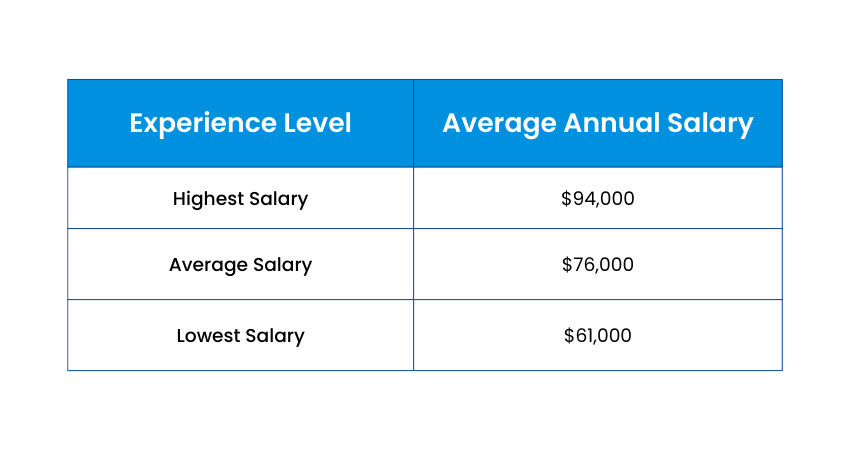
Task: Click the word Highest in first row
Action: (208, 198)
